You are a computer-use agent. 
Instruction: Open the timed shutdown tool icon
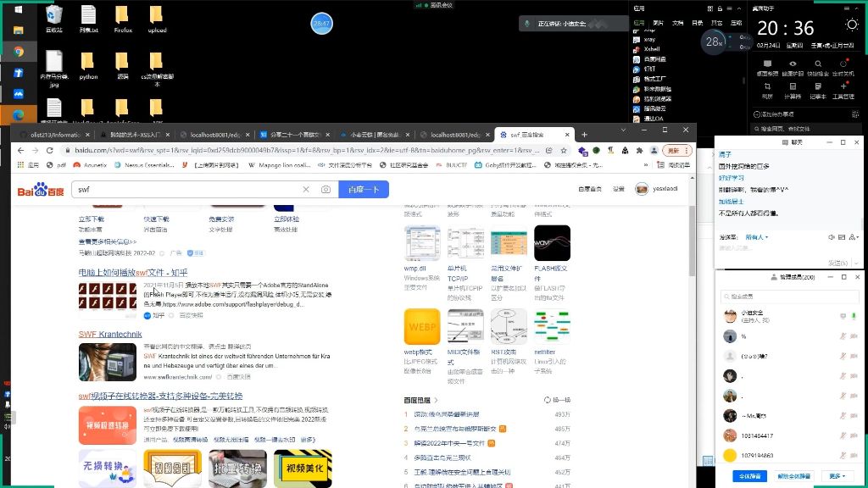point(843,68)
